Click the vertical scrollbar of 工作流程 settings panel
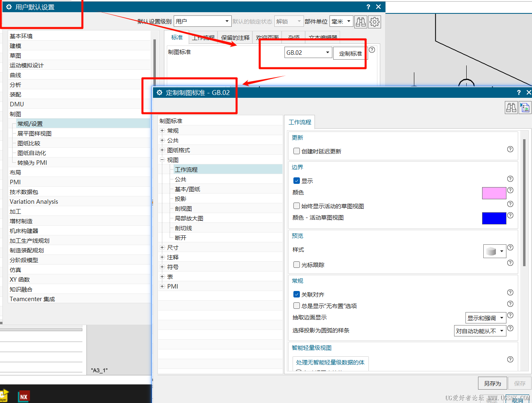 click(x=524, y=203)
